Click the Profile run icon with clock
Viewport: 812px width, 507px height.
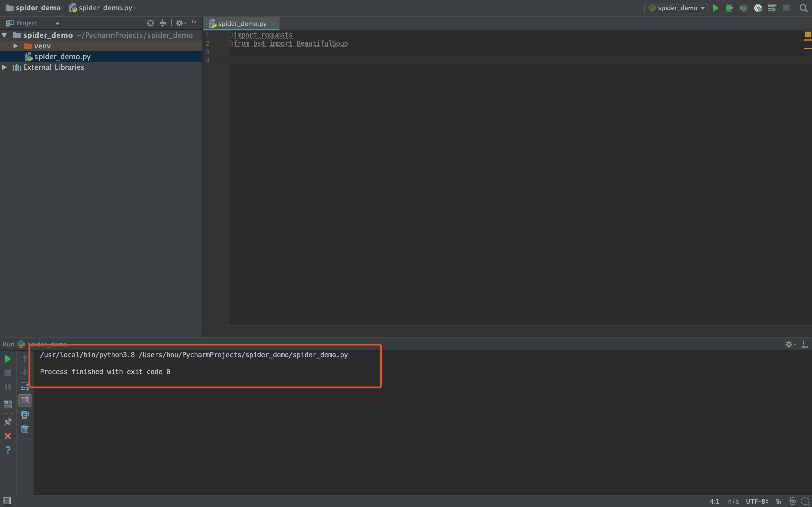758,8
